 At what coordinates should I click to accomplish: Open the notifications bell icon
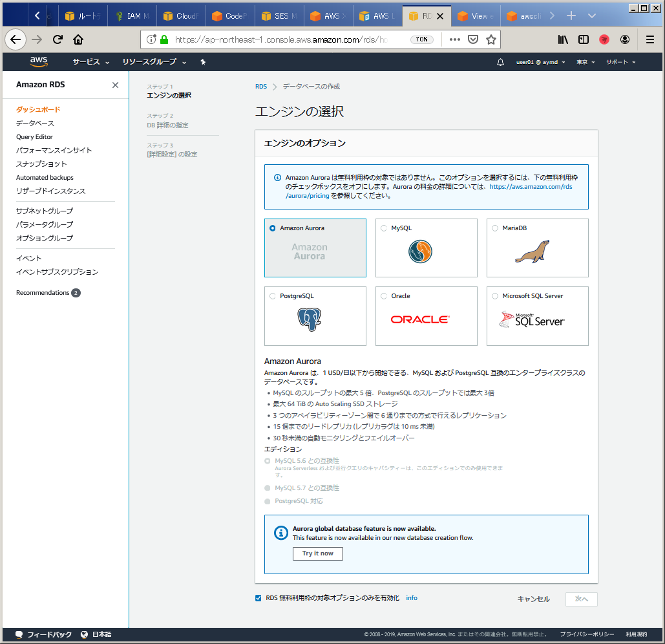tap(500, 62)
